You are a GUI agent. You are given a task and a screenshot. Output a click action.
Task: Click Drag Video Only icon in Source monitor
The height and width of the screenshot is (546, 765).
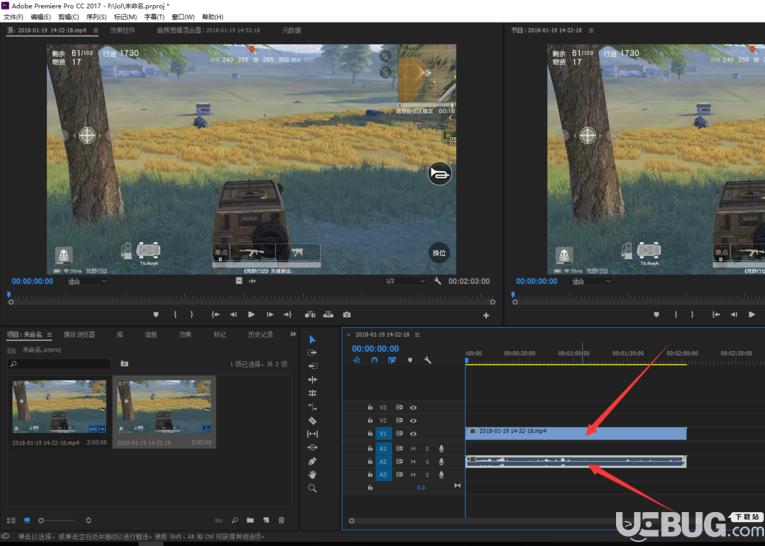coord(239,281)
